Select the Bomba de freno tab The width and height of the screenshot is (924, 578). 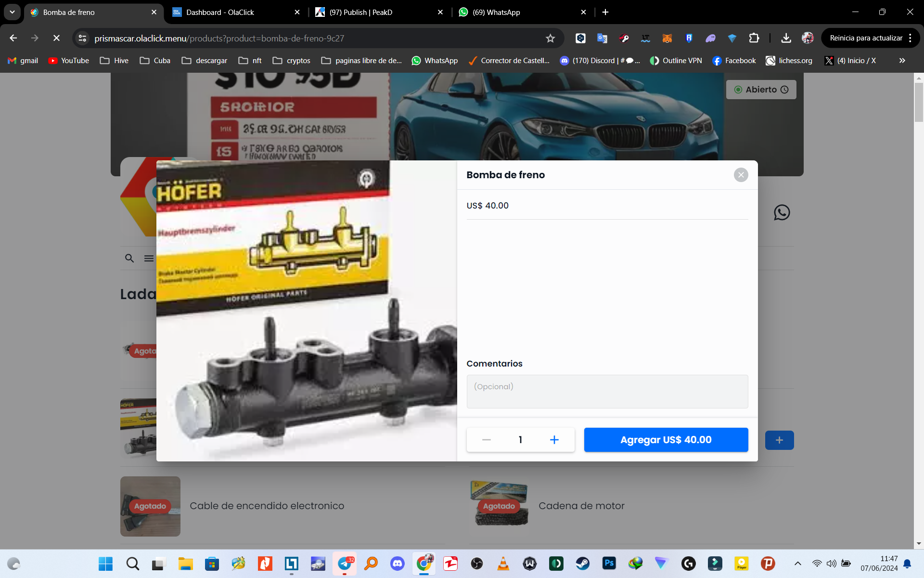coord(94,12)
